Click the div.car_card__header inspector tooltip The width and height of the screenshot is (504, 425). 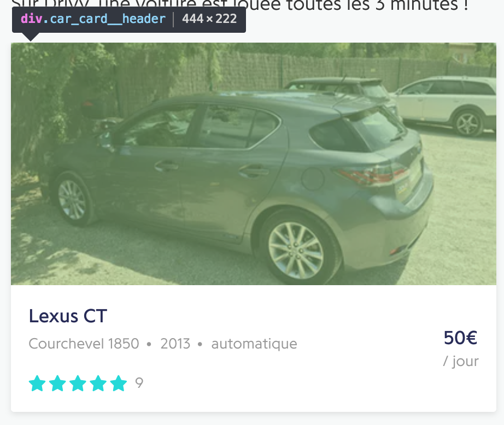129,19
